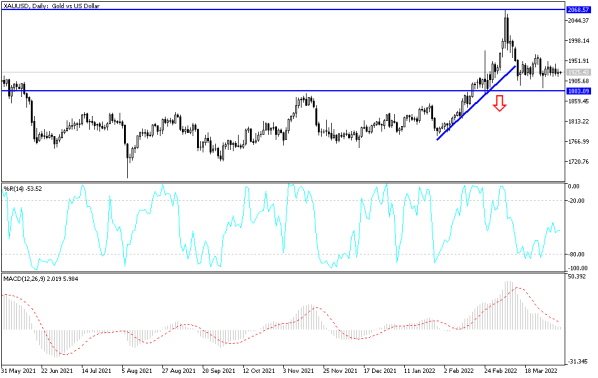Screen dimensions: 598x378
Task: Click the 1998.14 price axis label
Action: pyautogui.click(x=579, y=40)
